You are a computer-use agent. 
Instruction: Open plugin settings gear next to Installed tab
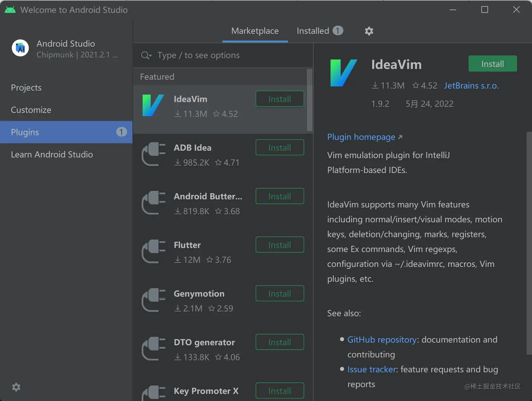[x=369, y=31]
